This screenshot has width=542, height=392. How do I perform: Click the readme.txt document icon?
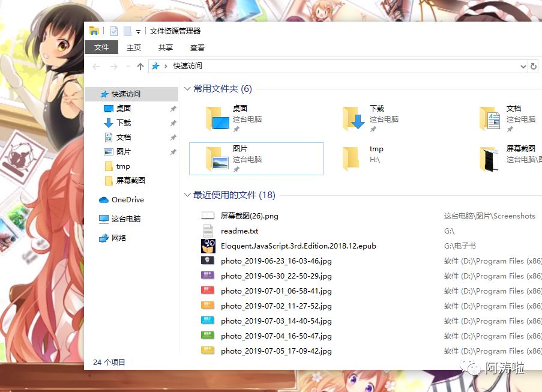coord(208,231)
